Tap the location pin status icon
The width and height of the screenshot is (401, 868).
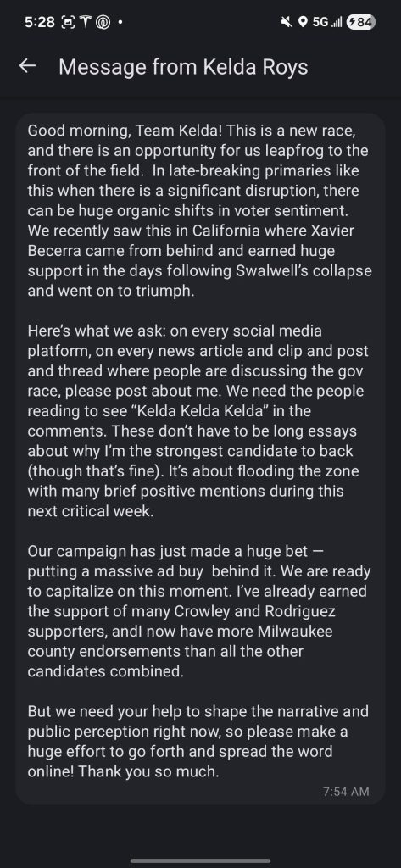[x=303, y=22]
